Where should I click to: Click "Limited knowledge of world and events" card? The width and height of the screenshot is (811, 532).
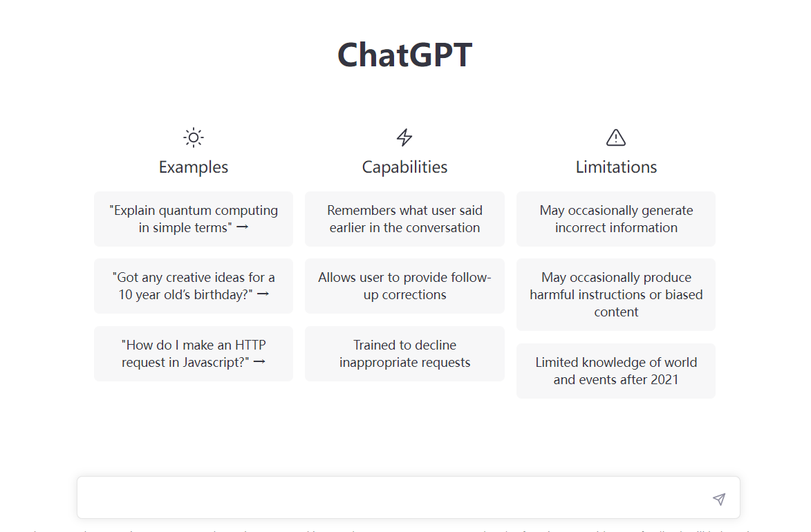point(616,371)
